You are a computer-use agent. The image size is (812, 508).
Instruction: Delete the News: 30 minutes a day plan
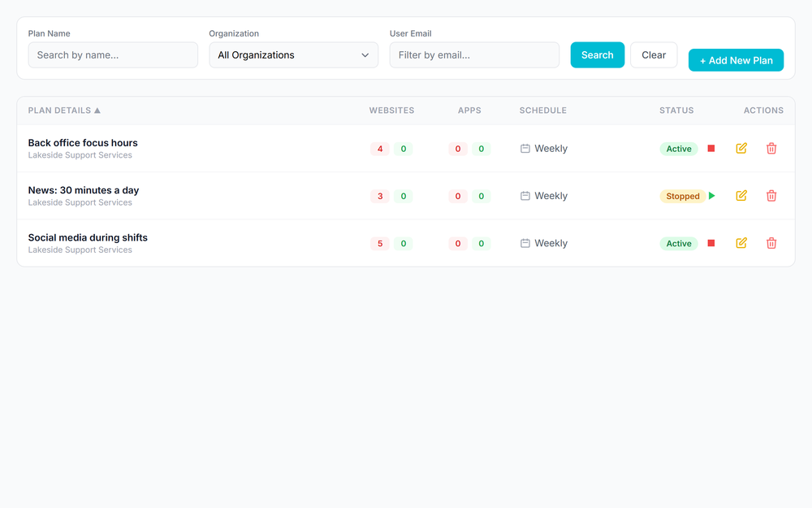click(771, 196)
